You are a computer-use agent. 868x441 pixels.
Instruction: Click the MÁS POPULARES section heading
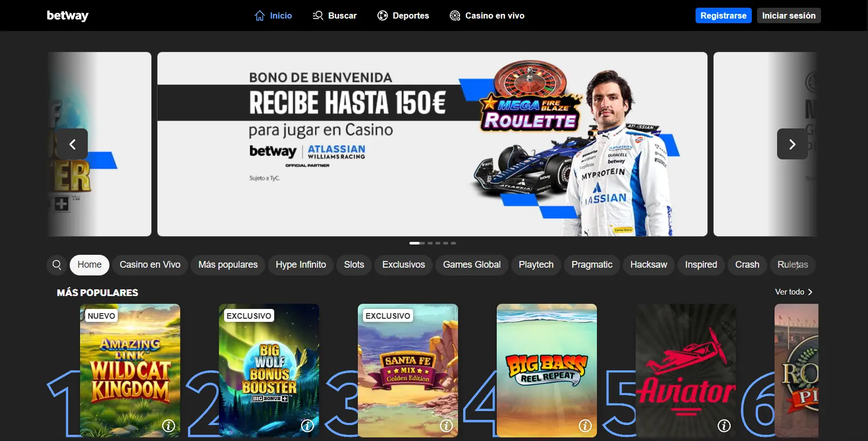98,292
